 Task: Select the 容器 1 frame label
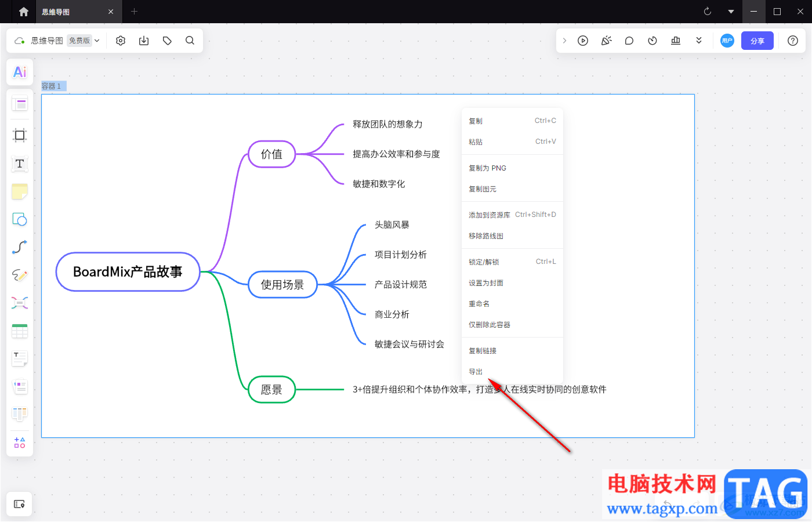pyautogui.click(x=54, y=86)
